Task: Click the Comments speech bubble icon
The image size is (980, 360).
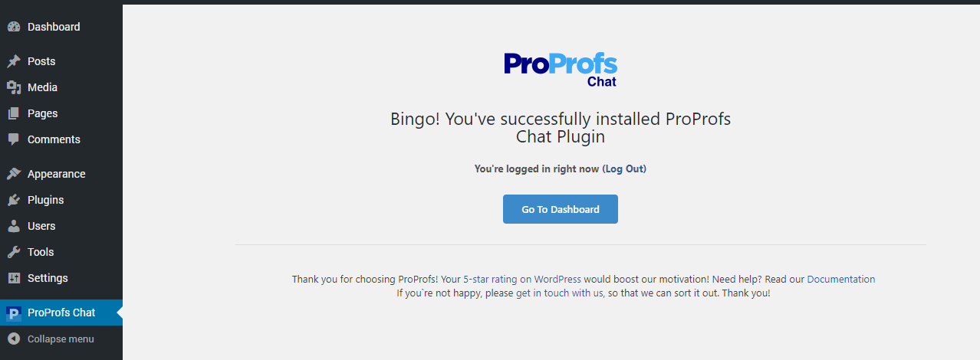Action: (14, 139)
